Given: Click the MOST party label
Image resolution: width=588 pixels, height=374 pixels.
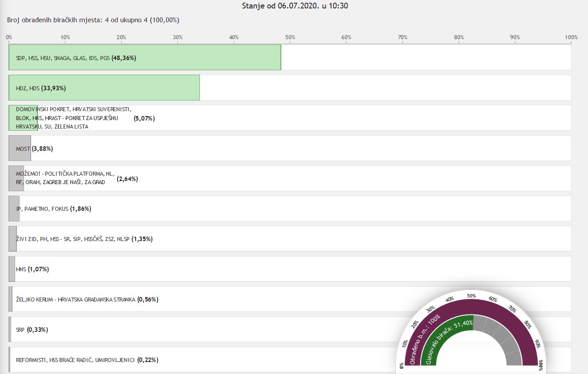Looking at the screenshot, I should (x=23, y=149).
